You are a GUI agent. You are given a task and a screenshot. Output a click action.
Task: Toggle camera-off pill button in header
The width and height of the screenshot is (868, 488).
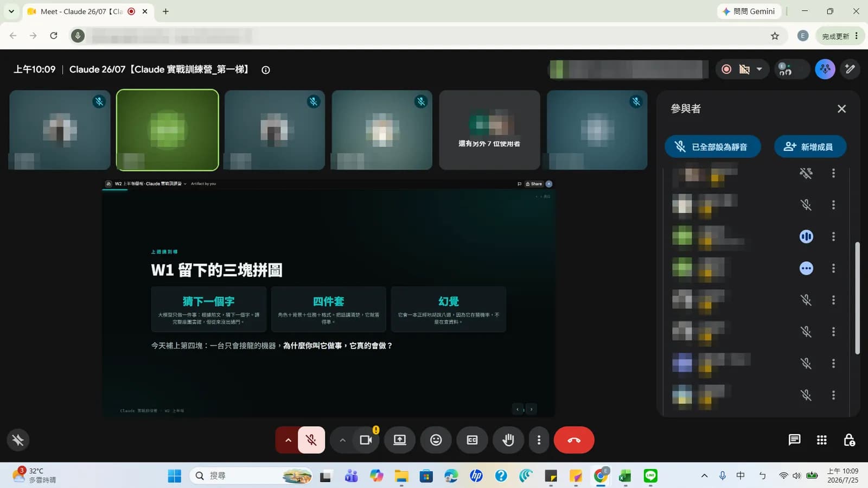coord(744,69)
